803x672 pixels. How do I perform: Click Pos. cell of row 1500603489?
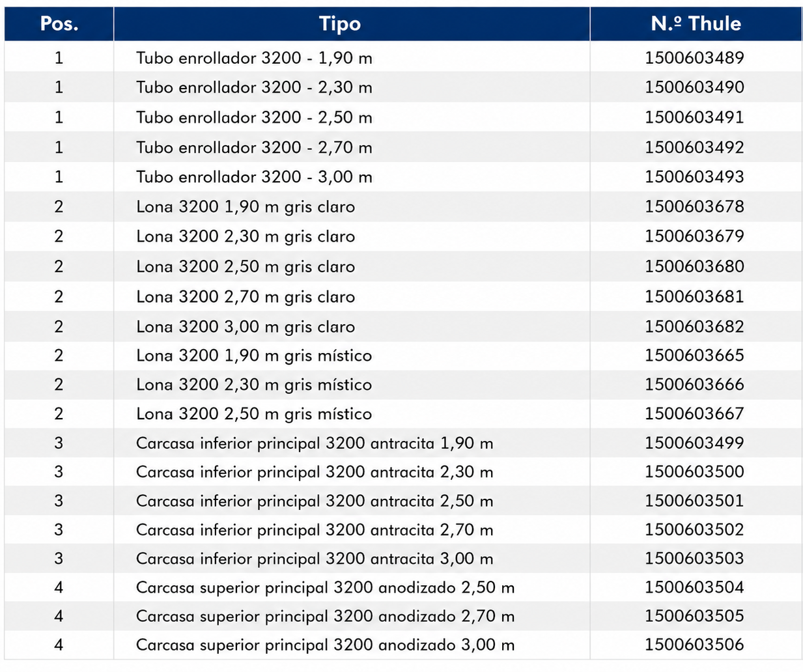click(x=59, y=58)
